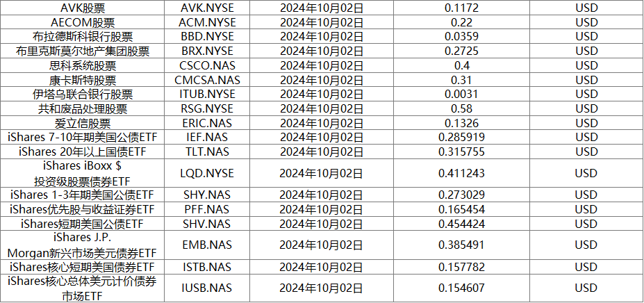Click the value 0.1172

click(462, 8)
